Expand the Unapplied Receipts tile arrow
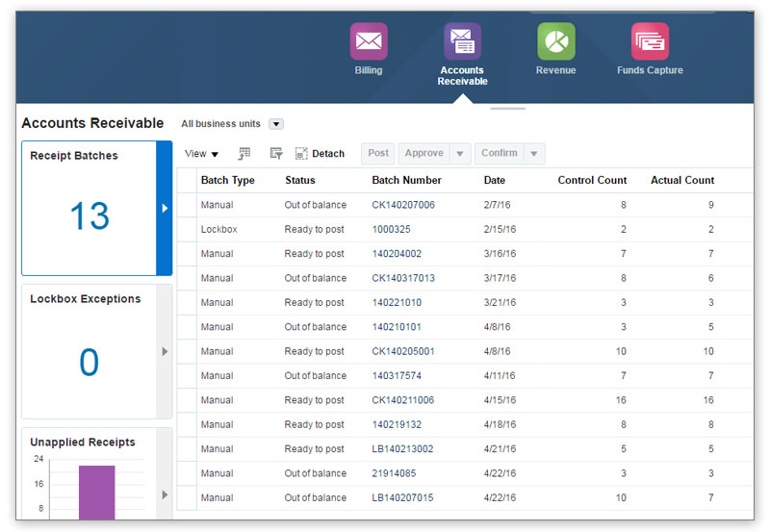 pos(165,494)
